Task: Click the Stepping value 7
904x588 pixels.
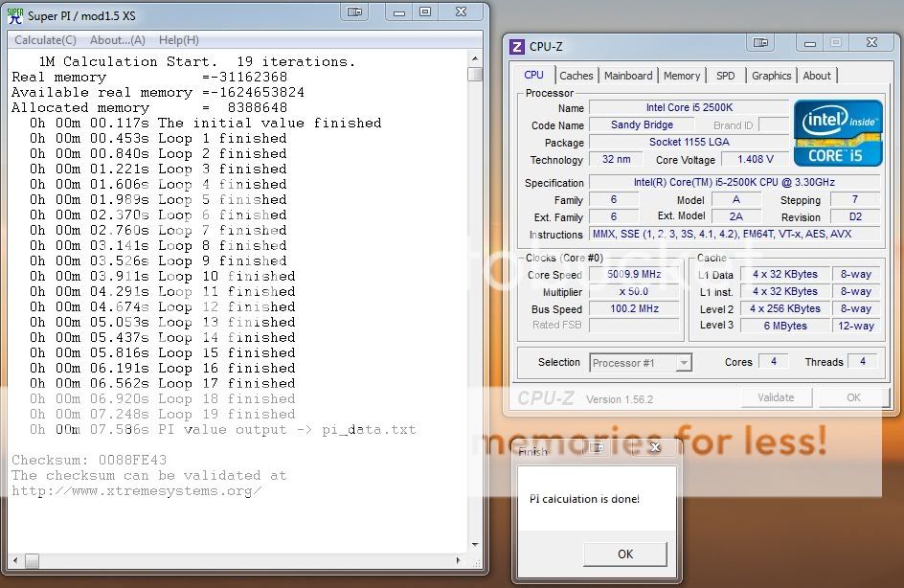Action: tap(855, 199)
